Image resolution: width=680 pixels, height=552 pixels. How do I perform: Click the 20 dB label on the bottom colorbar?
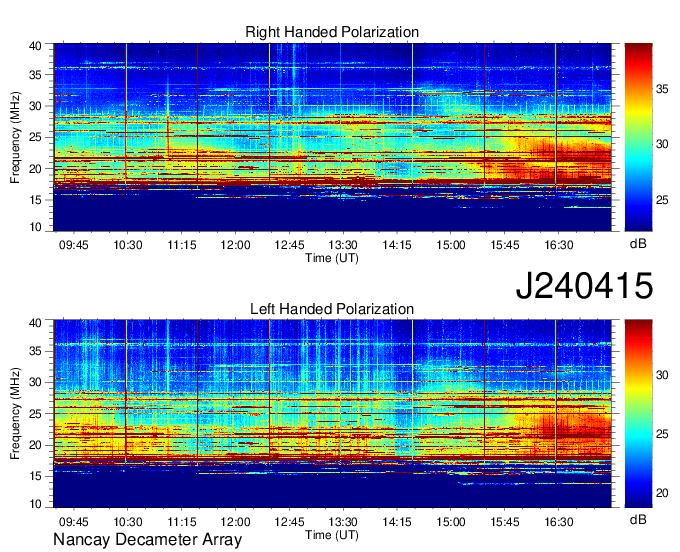pos(662,493)
